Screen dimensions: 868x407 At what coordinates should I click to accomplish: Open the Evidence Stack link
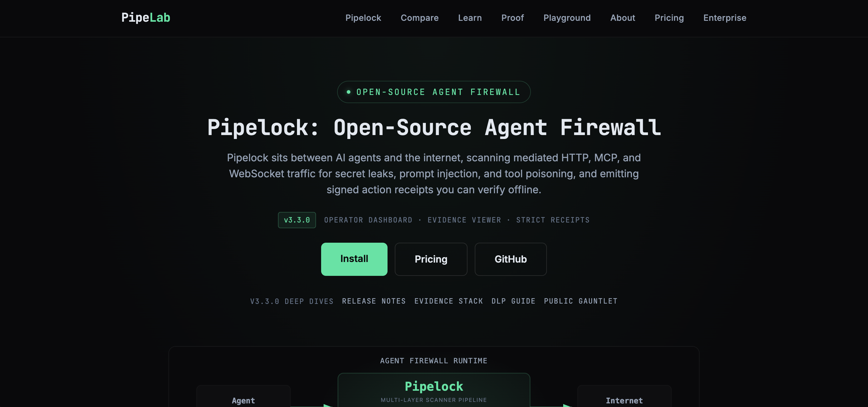pos(448,301)
